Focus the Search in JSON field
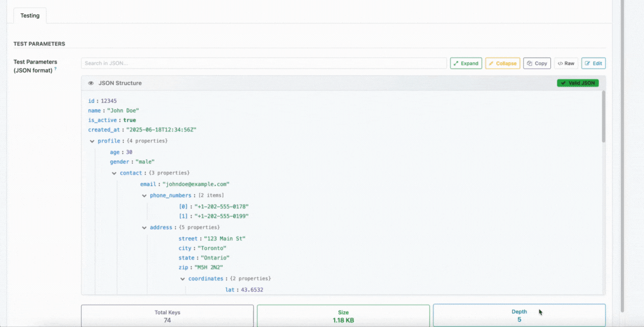 tap(263, 63)
